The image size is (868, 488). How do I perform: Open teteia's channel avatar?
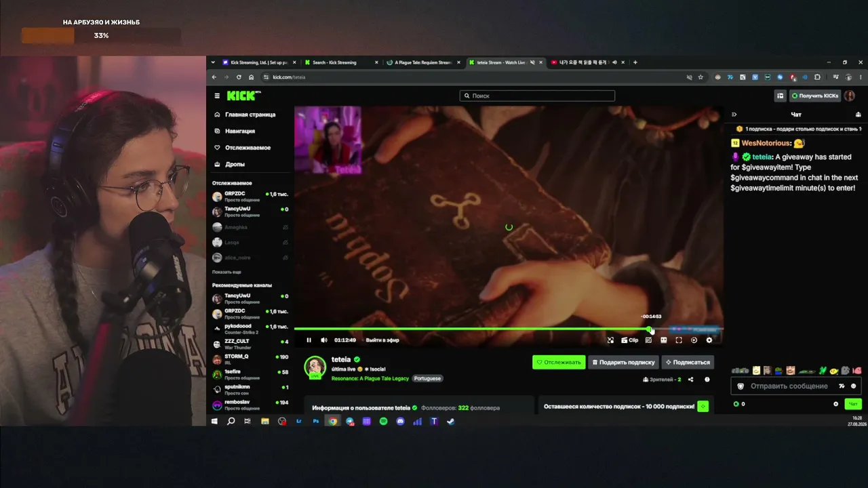click(315, 367)
